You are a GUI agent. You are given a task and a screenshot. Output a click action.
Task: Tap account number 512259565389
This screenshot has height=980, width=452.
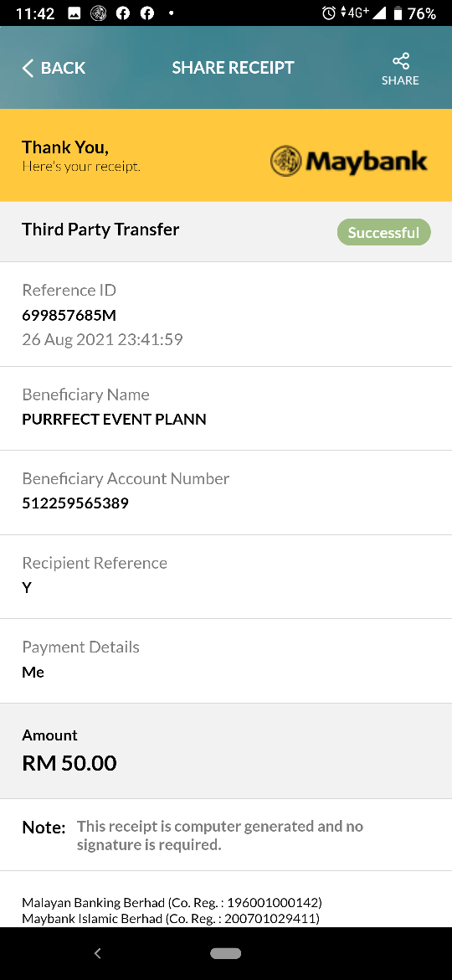point(75,503)
